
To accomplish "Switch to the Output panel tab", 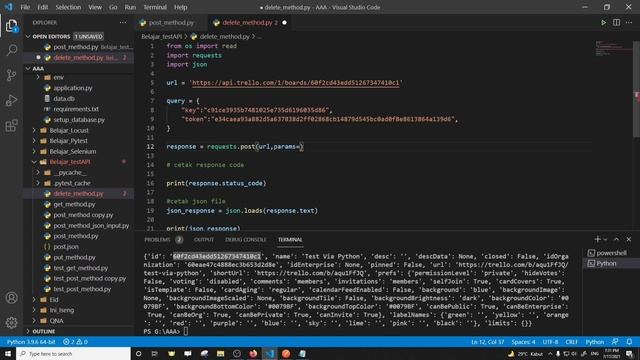I will 204,240.
